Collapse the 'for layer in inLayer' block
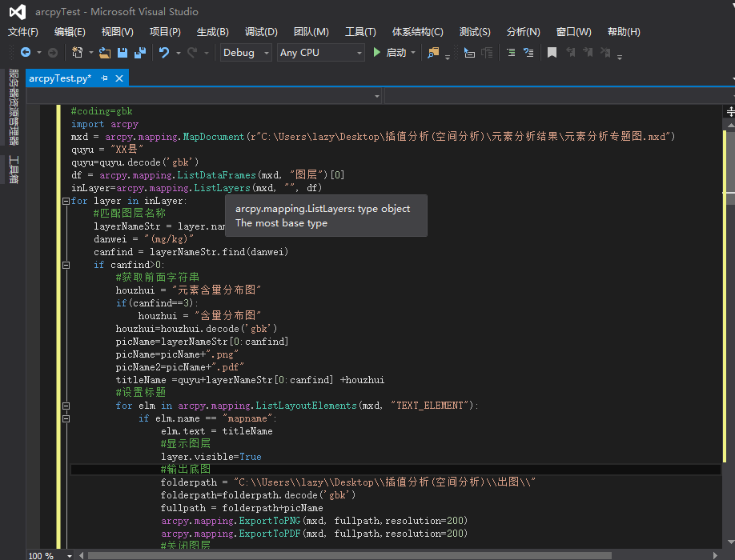Screen dimensions: 735x560 tap(66, 201)
